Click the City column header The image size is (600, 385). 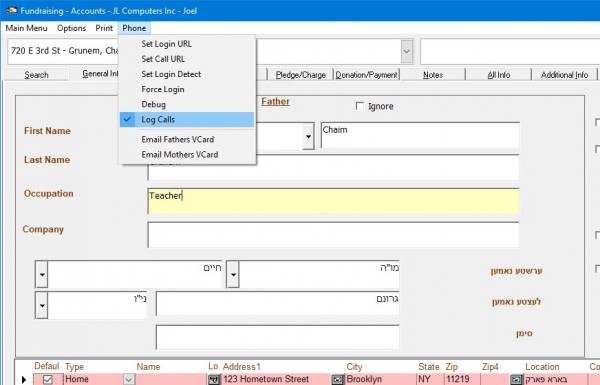(354, 367)
